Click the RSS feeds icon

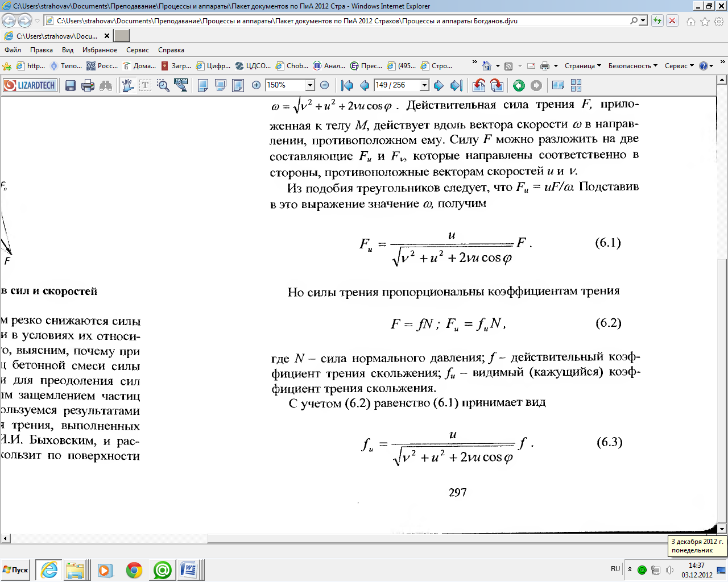[508, 66]
